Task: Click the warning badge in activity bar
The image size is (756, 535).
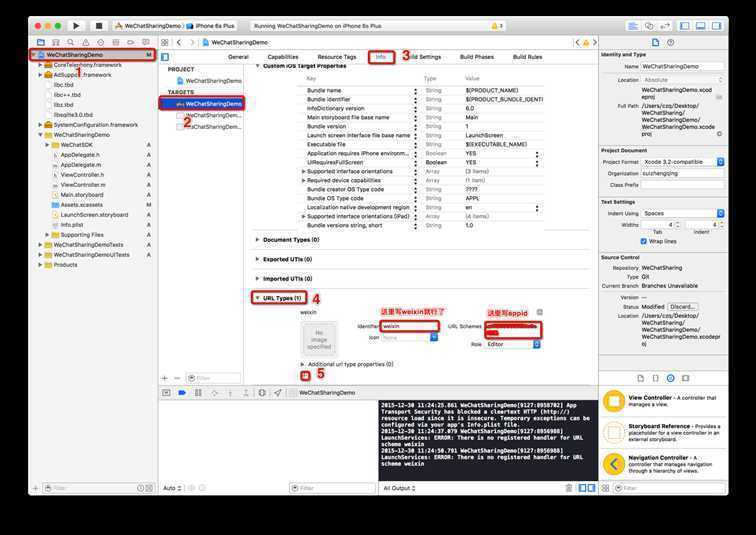Action: (x=497, y=26)
